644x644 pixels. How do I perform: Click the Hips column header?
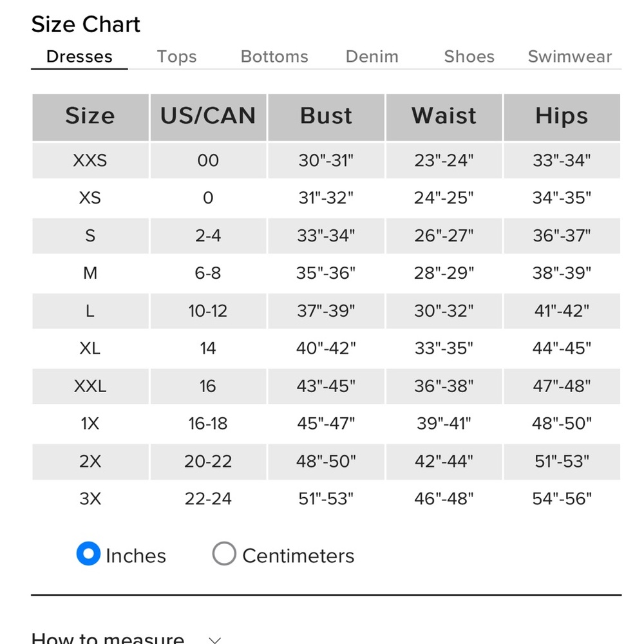562,117
